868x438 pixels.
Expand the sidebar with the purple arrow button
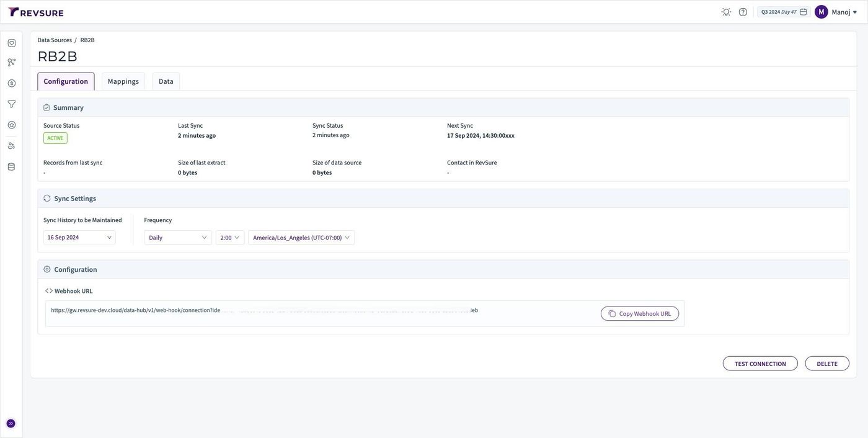[x=11, y=424]
